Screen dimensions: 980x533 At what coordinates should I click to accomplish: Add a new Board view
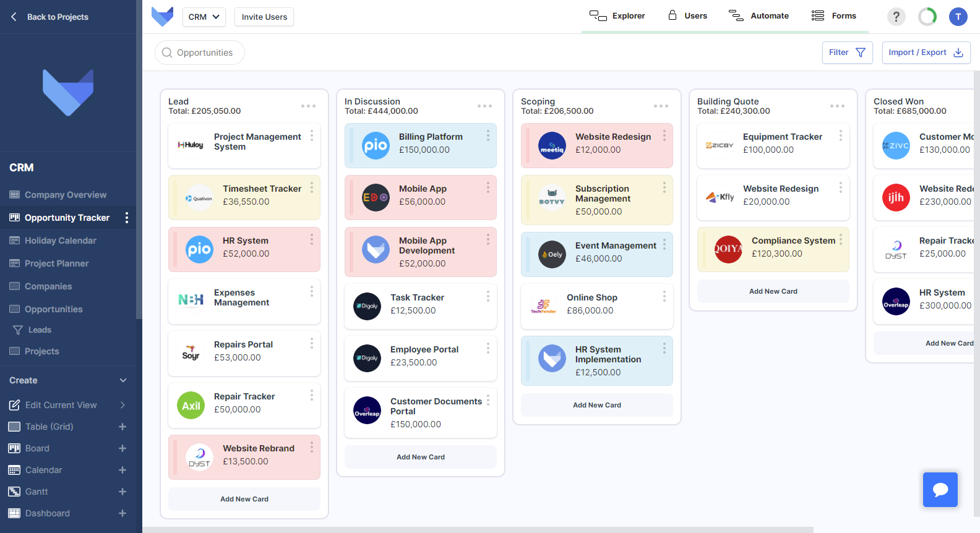(x=123, y=448)
